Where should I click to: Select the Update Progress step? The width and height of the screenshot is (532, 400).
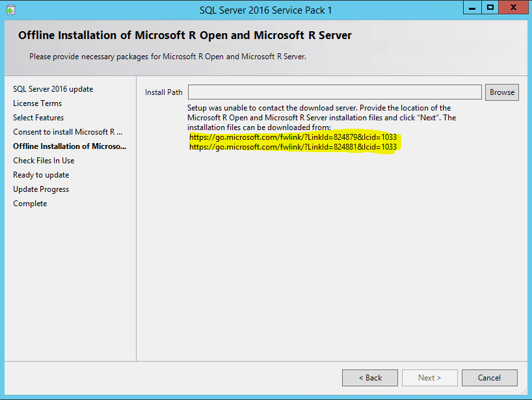pyautogui.click(x=41, y=189)
